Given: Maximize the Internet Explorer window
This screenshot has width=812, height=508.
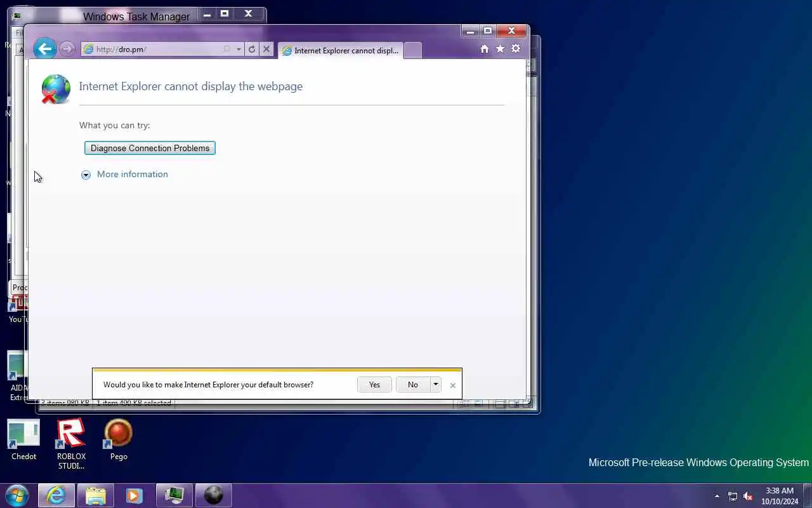Looking at the screenshot, I should click(x=487, y=31).
